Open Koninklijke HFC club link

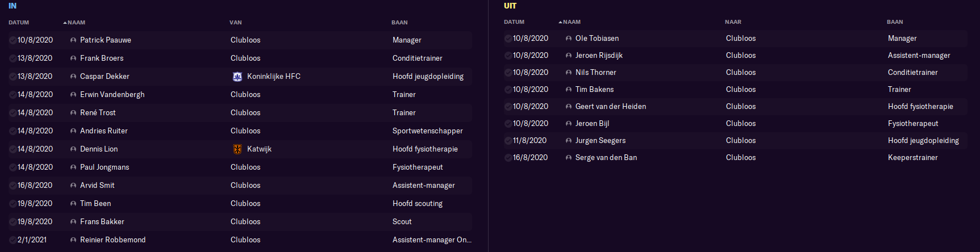274,77
